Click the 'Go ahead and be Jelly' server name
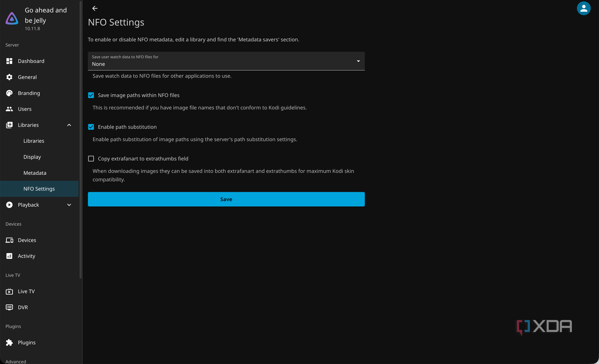Image resolution: width=599 pixels, height=364 pixels. tap(46, 15)
